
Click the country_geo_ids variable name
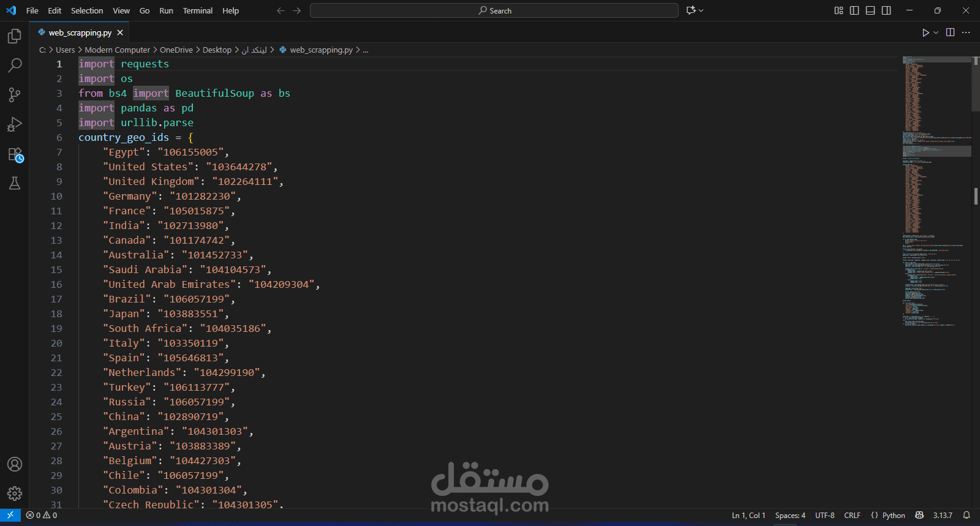(x=124, y=137)
